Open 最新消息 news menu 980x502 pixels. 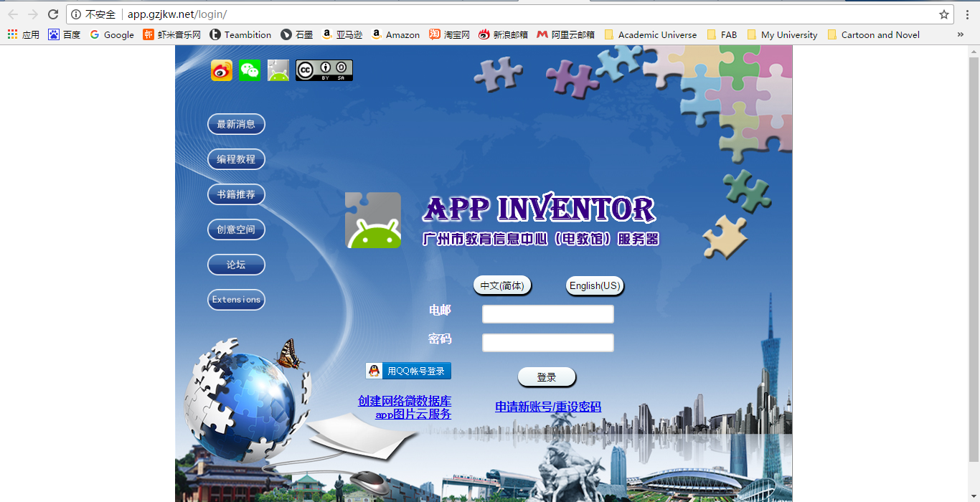236,124
